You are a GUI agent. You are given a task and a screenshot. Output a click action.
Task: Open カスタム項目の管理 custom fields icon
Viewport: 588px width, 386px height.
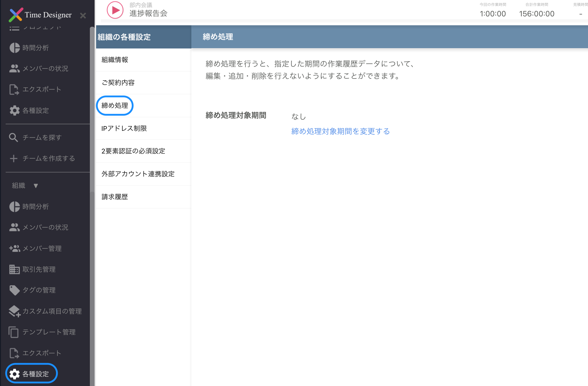14,311
